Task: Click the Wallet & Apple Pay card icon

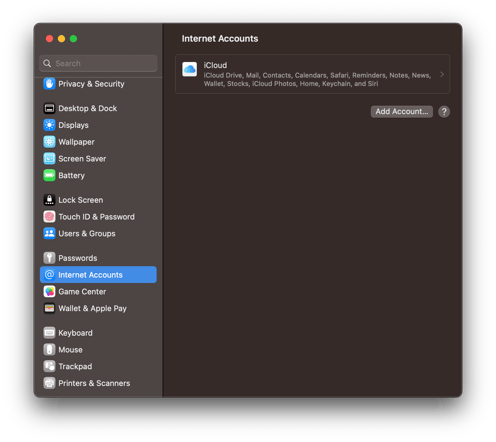Action: [x=49, y=308]
